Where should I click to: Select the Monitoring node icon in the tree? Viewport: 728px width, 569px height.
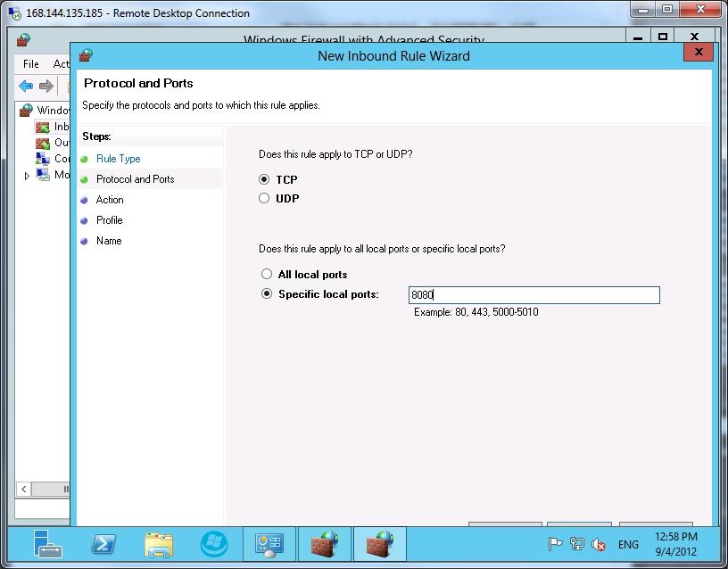[43, 175]
